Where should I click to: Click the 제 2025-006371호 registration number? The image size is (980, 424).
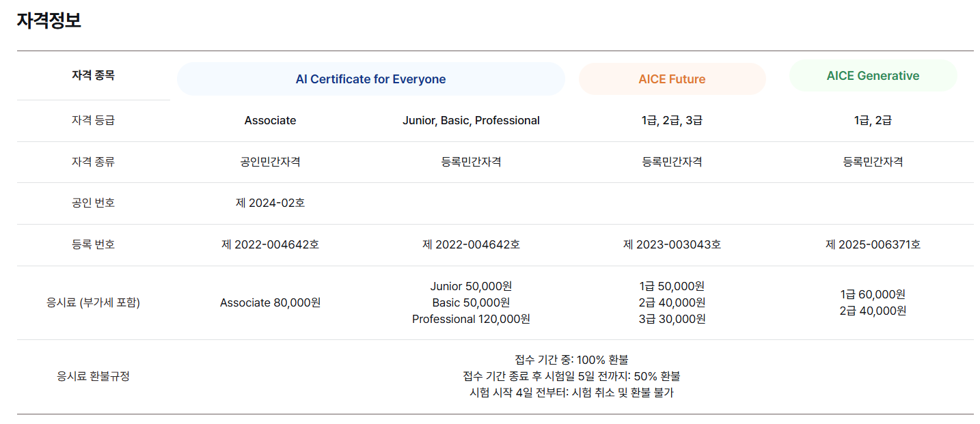(873, 244)
